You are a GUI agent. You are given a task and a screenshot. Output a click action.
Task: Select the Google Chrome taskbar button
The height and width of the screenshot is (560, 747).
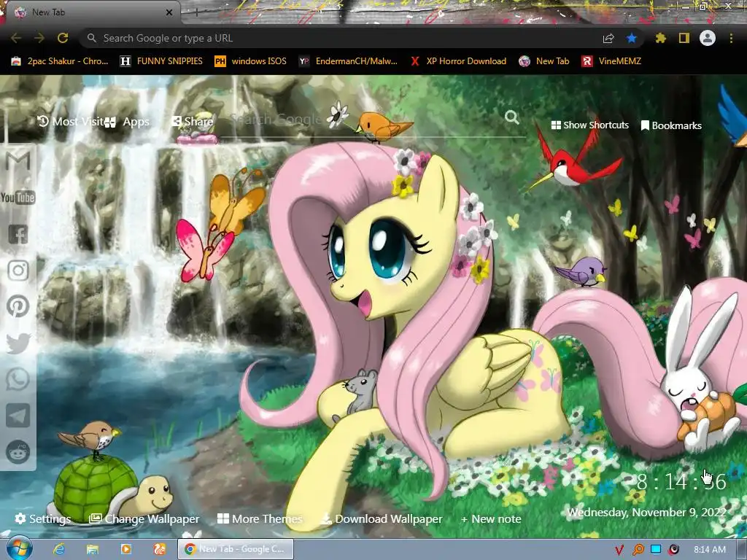[236, 549]
